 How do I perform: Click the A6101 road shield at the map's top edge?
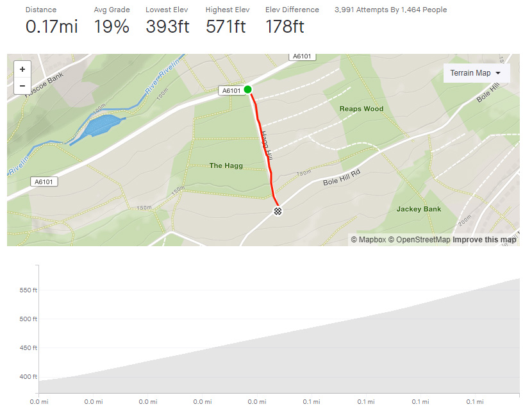pos(302,56)
